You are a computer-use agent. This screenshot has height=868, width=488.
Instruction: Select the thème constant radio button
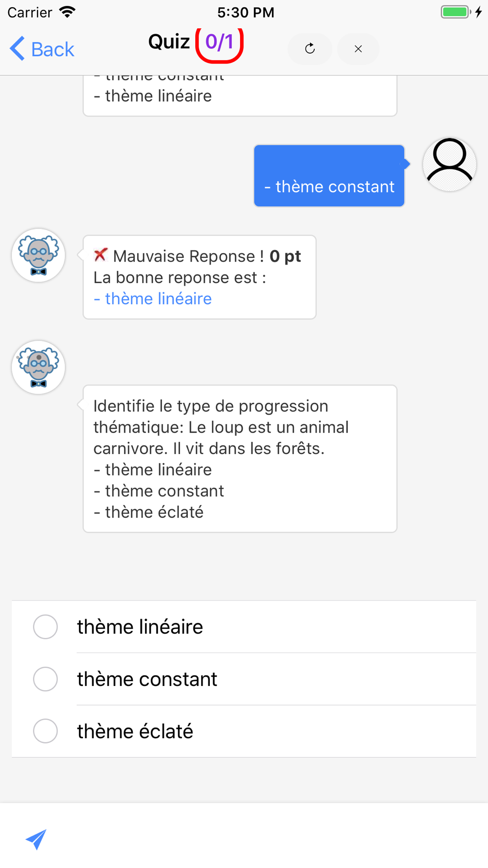(45, 679)
